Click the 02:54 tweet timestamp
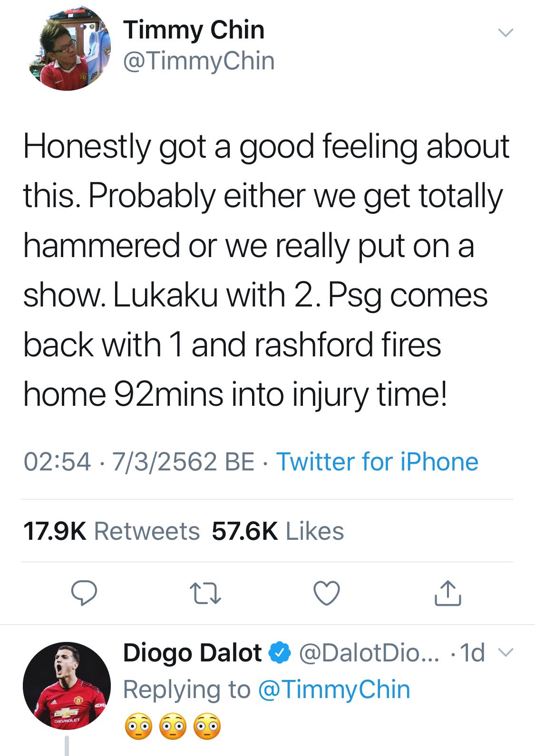 click(57, 461)
